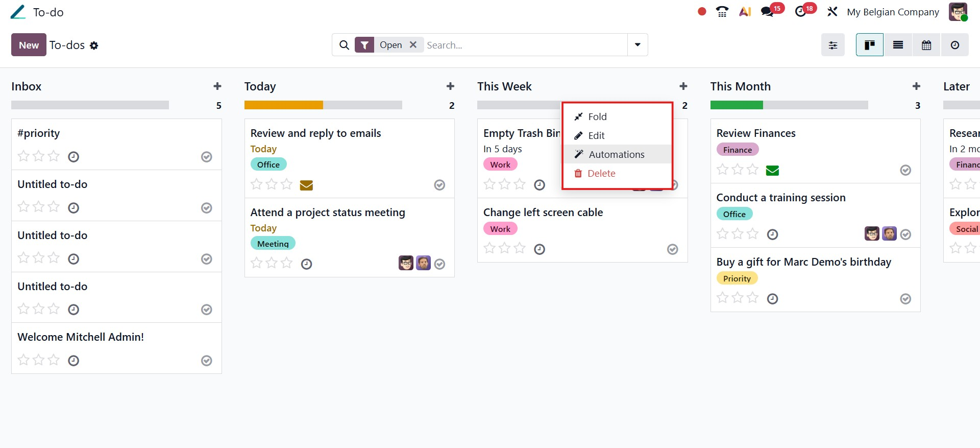Remove the Open filter from search
The width and height of the screenshot is (980, 448).
[x=413, y=44]
